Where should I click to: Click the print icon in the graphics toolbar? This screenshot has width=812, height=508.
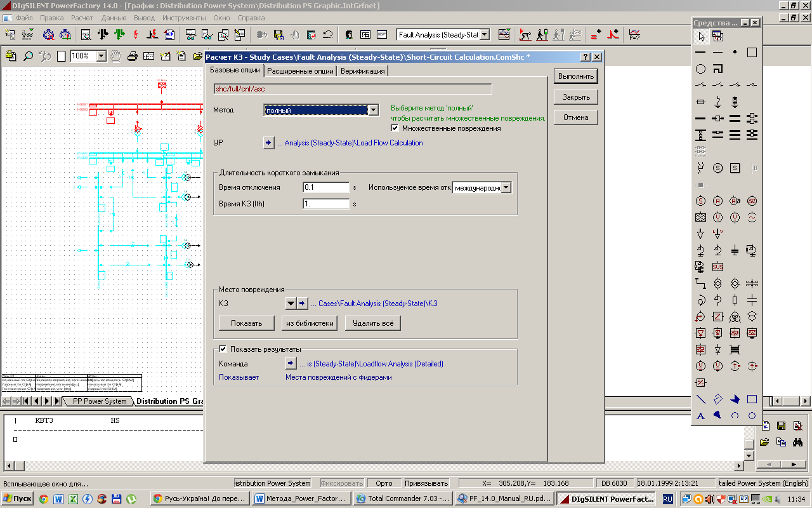pyautogui.click(x=132, y=56)
